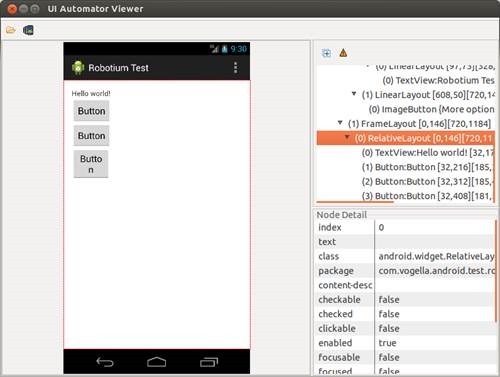Tap the back navigation arrow in device preview
Image resolution: width=500 pixels, height=377 pixels.
click(x=105, y=362)
